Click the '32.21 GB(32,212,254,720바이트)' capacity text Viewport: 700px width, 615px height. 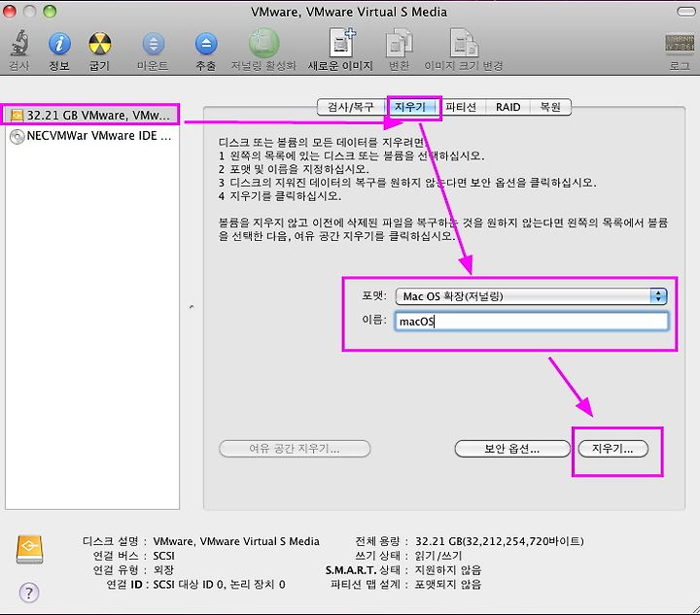click(x=499, y=541)
